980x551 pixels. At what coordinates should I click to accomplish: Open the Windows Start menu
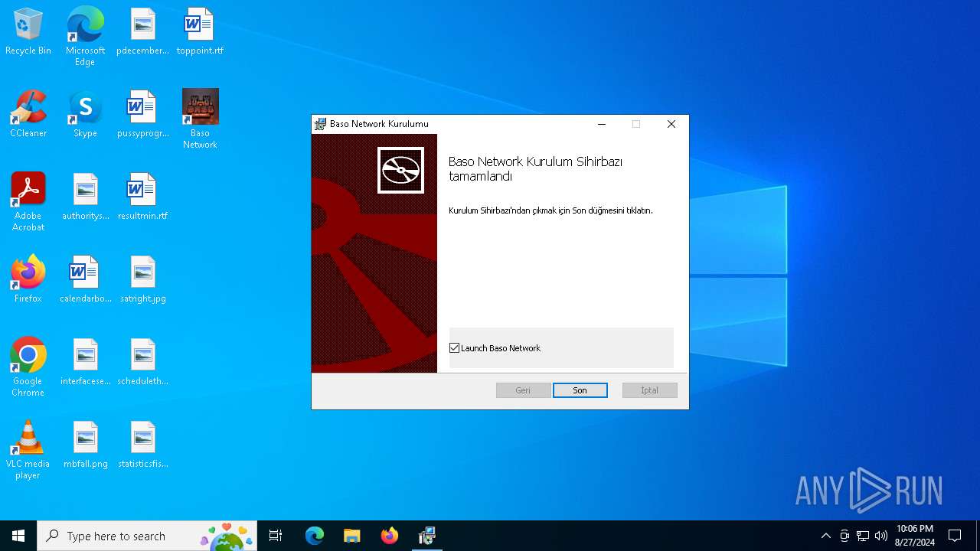(18, 536)
